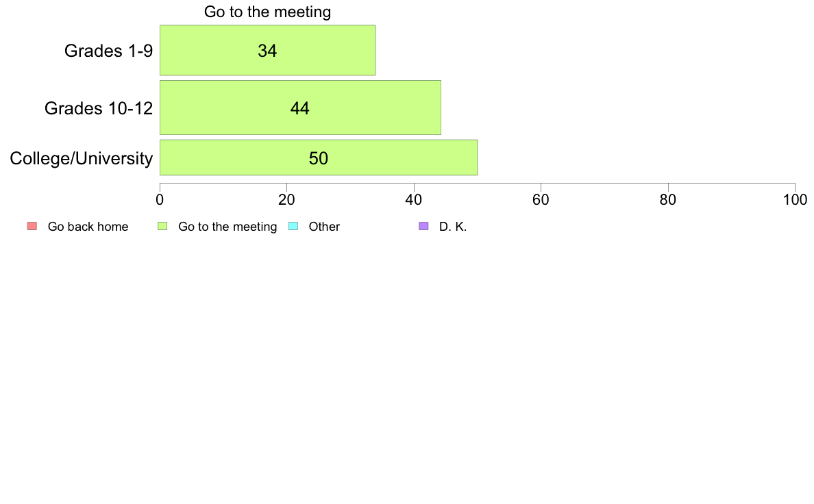Click the 60 tick label on axis

[541, 200]
